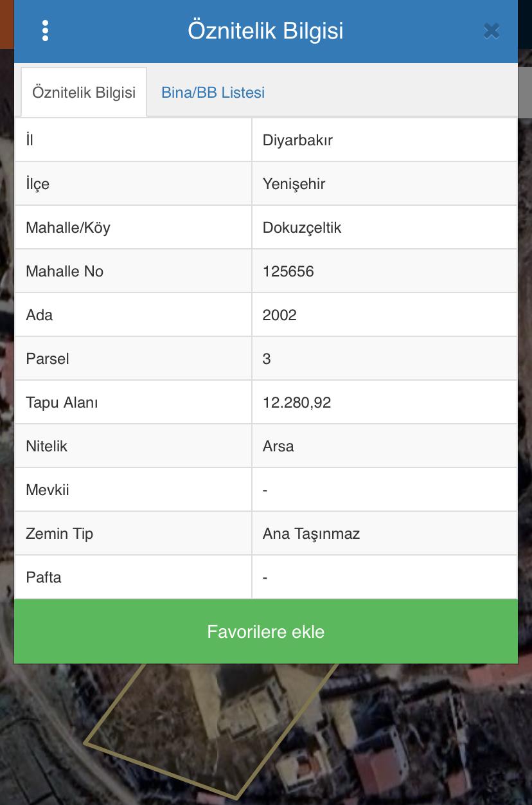Viewport: 532px width, 805px height.
Task: Click the Parsel value 3
Action: pos(267,359)
